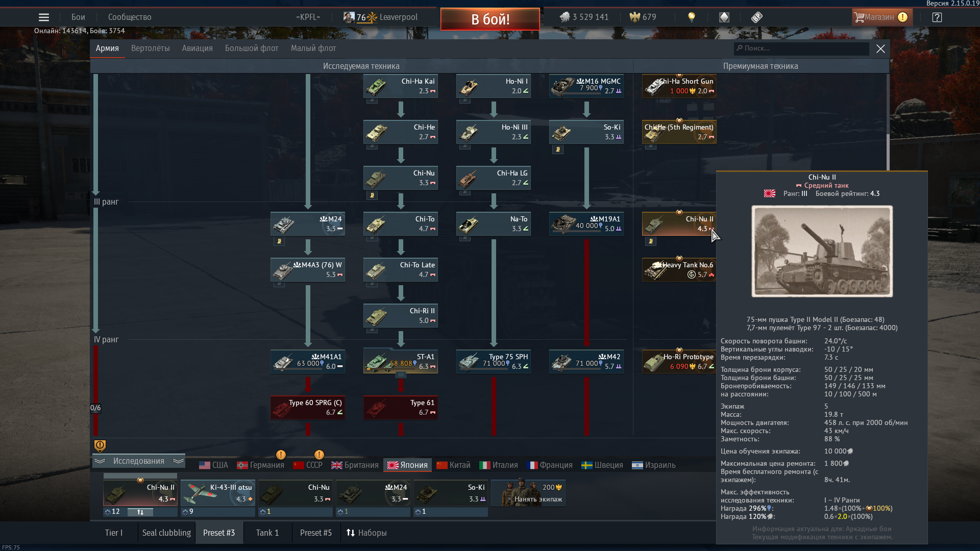Select the locked Type 60 SPRG (C) card
This screenshot has width=980, height=551.
click(308, 408)
